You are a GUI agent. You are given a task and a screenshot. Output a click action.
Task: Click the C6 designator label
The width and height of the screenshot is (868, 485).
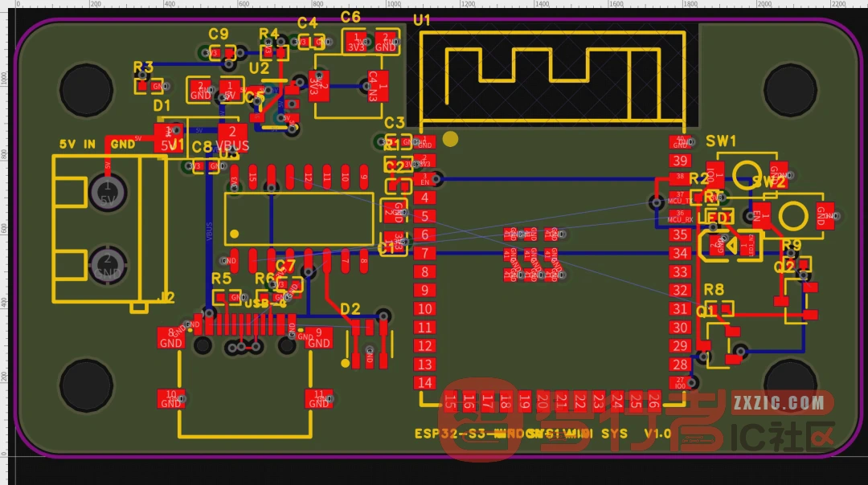(x=350, y=17)
